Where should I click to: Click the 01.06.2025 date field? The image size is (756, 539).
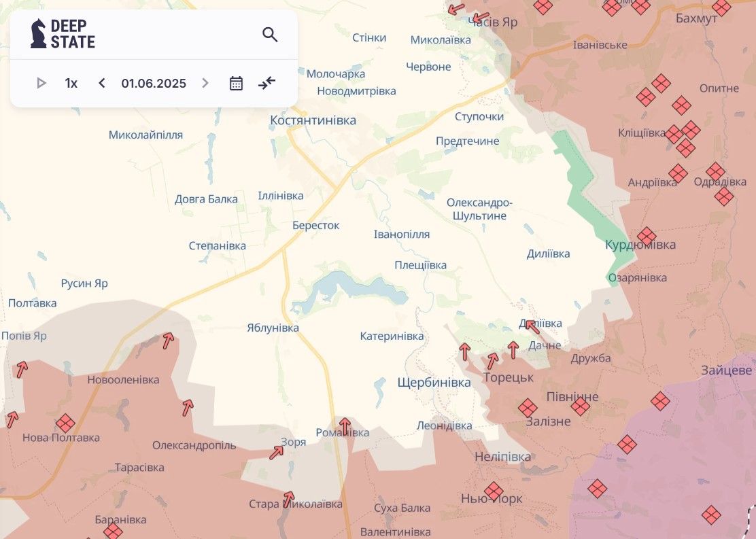(154, 84)
